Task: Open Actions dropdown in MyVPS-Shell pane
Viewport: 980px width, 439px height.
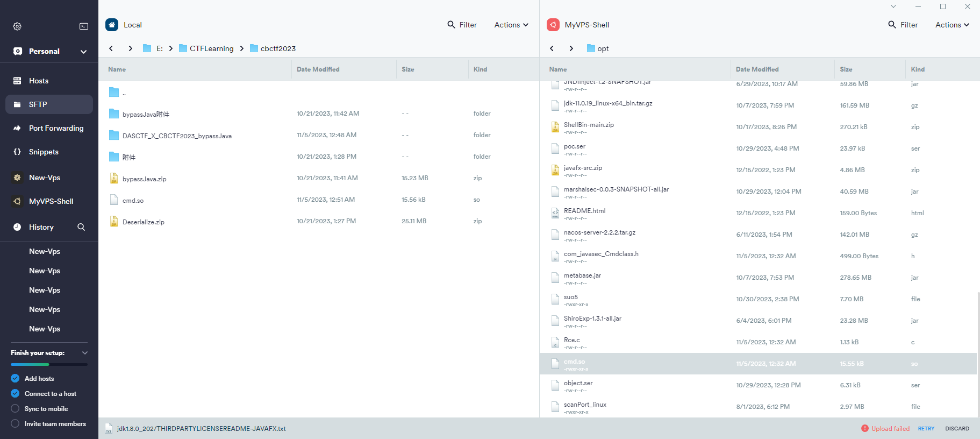Action: click(x=952, y=25)
